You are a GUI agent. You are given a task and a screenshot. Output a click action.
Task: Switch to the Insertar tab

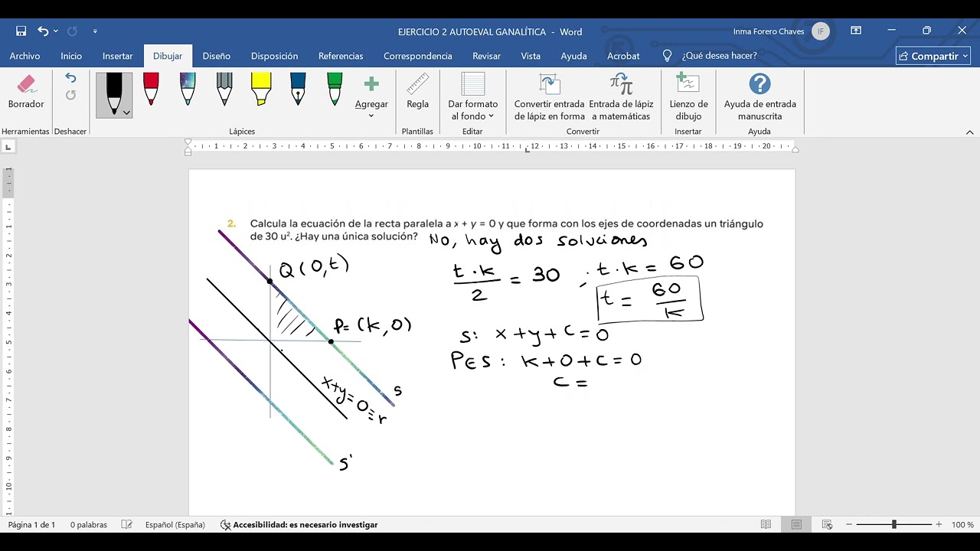pos(118,56)
